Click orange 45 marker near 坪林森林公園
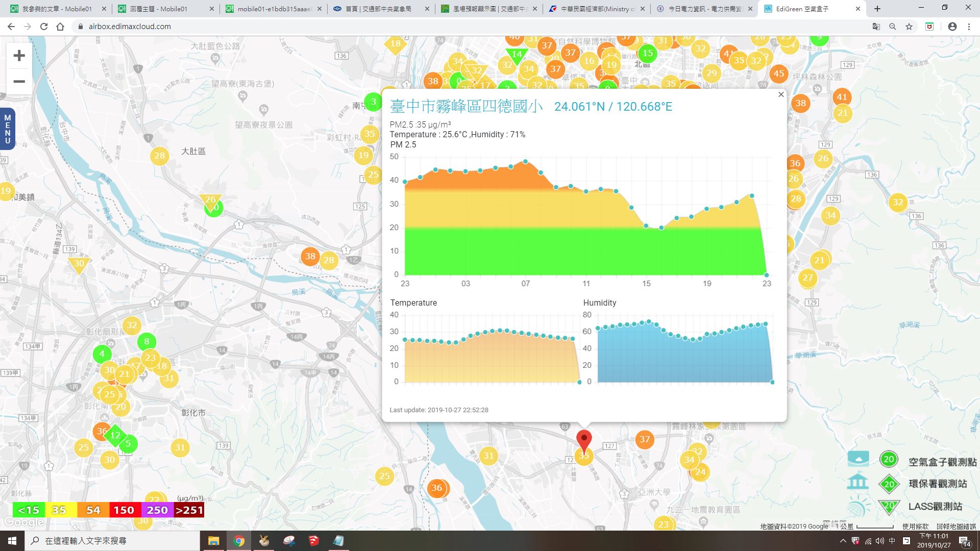The height and width of the screenshot is (551, 980). point(778,73)
